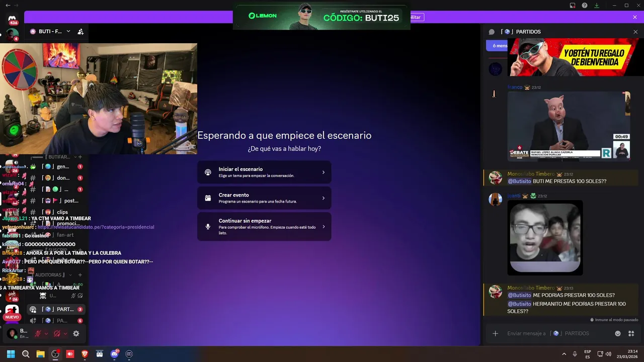Click the chat bubble icon in PARTIDOS header
Image resolution: width=644 pixels, height=362 pixels.
492,32
